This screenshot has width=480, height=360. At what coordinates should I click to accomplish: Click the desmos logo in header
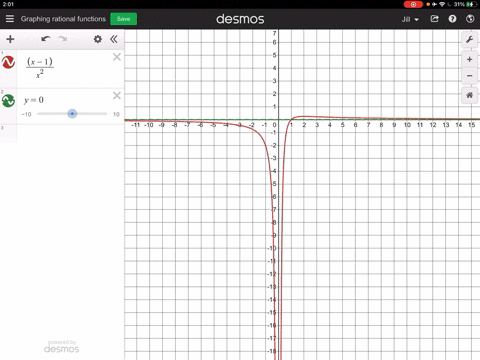(x=240, y=19)
